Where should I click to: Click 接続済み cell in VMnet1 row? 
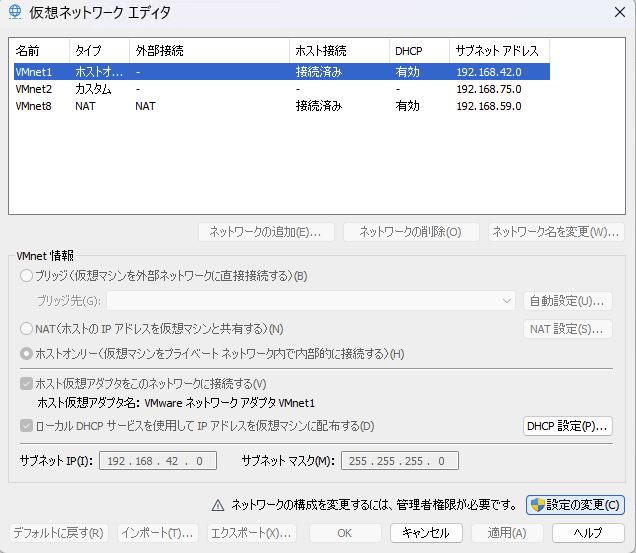point(319,72)
